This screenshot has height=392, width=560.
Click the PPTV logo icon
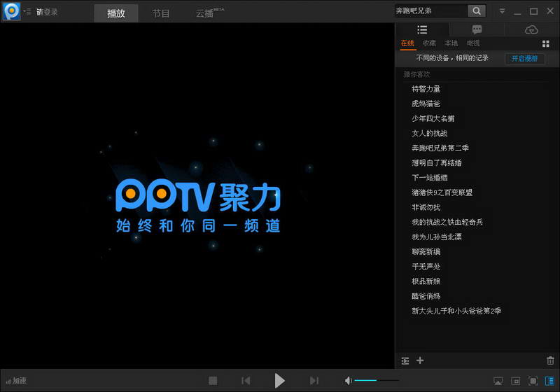[11, 11]
